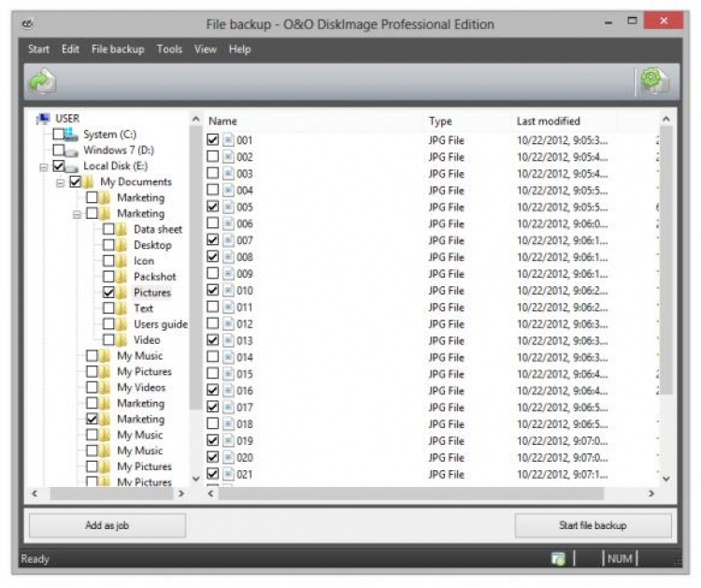Open the Help menu

pyautogui.click(x=239, y=50)
